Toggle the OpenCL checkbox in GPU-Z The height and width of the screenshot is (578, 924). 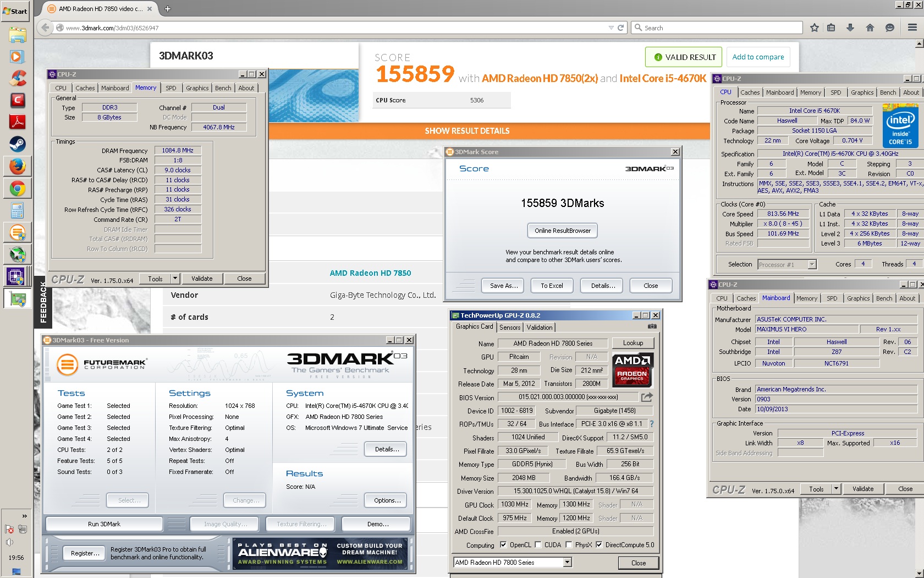coord(503,545)
